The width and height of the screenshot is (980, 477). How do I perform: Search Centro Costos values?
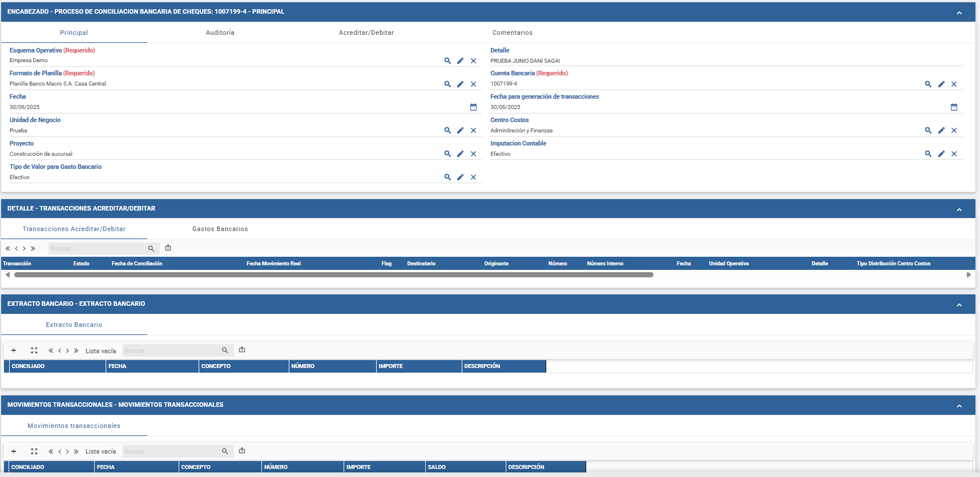point(928,130)
